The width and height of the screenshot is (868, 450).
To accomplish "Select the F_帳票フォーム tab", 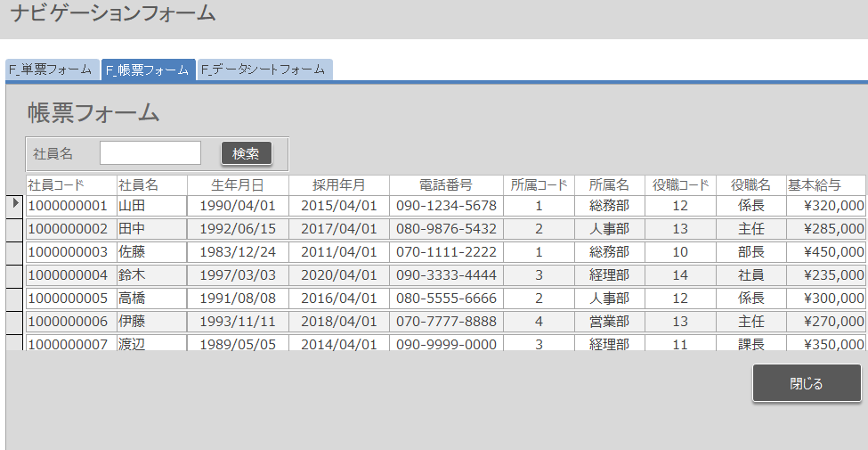I will [x=148, y=70].
